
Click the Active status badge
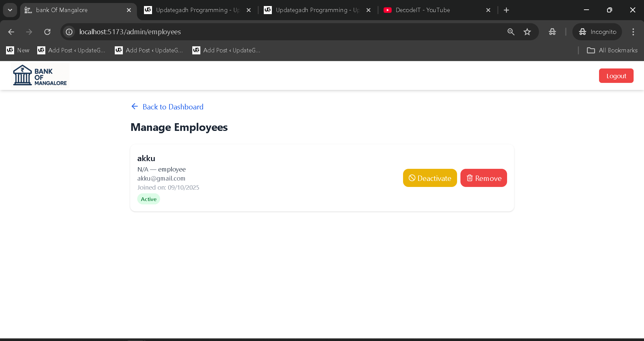pos(148,199)
